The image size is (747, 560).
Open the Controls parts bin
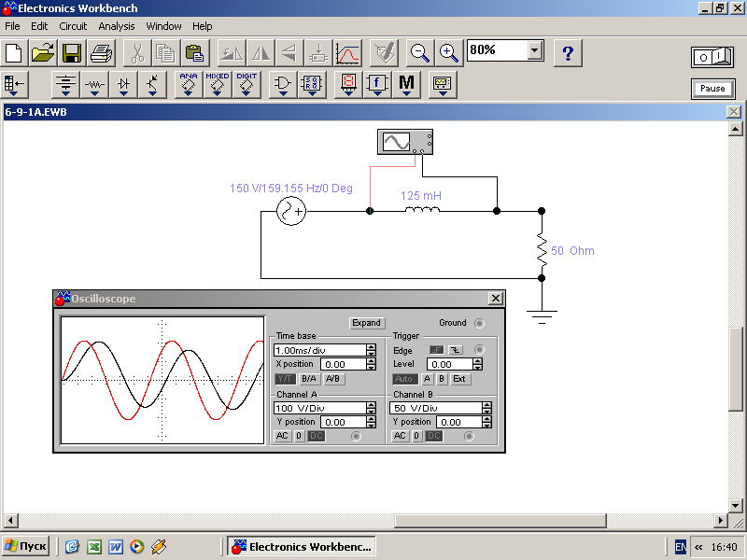pyautogui.click(x=377, y=85)
